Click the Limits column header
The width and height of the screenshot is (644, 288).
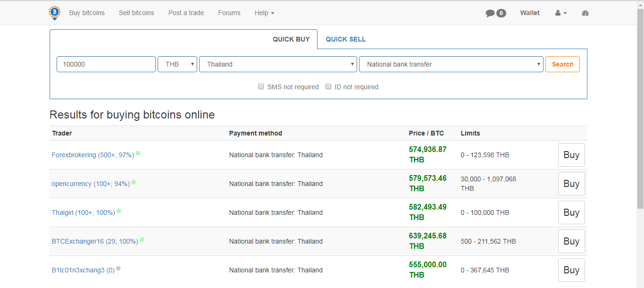pos(470,133)
